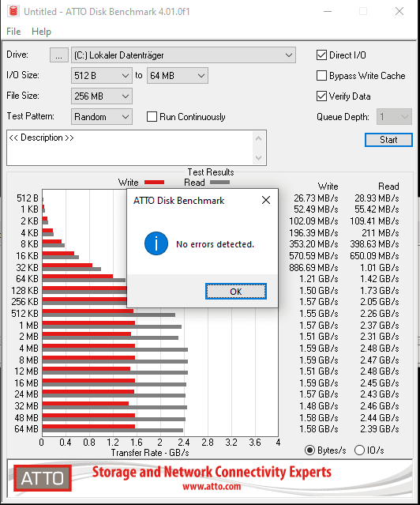This screenshot has width=420, height=505.
Task: Click the blue information icon in the dialog
Action: coord(156,243)
